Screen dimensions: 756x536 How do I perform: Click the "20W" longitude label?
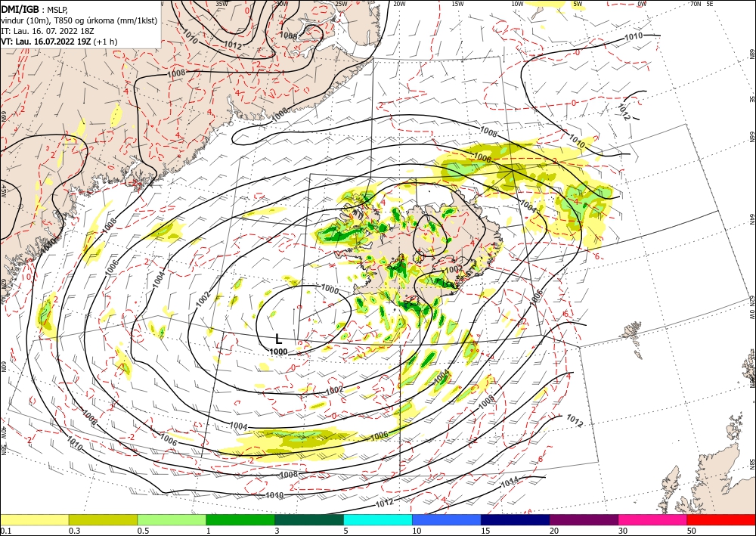(398, 3)
